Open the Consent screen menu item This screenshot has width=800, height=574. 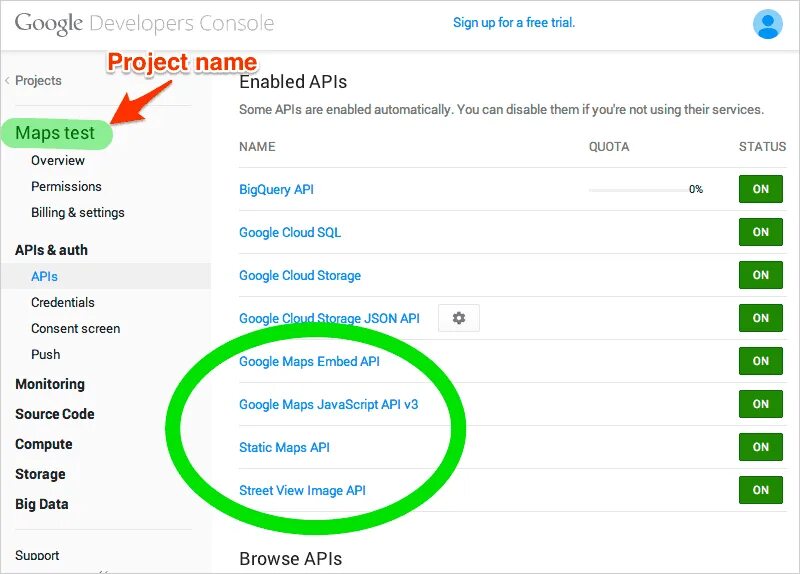[75, 328]
